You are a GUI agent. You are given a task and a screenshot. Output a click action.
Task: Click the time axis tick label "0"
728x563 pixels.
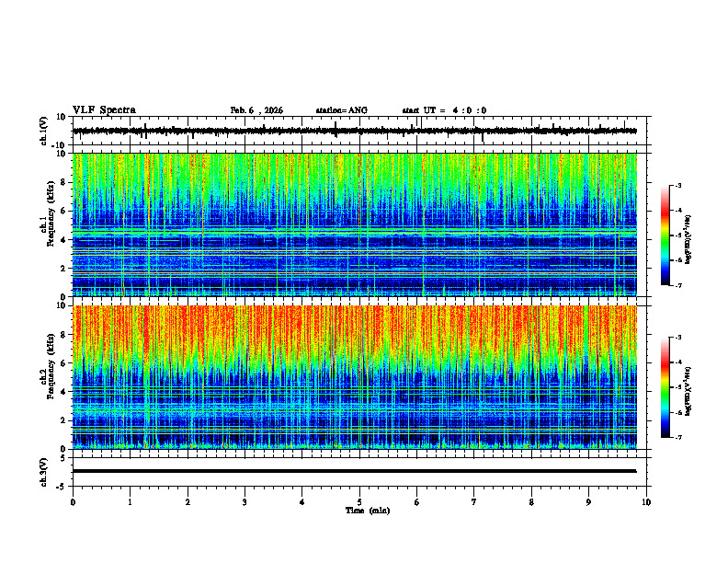(73, 502)
